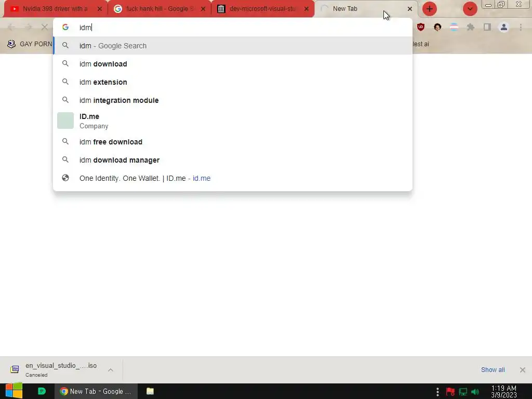
Task: Open the volume speaker tray icon
Action: (x=475, y=392)
